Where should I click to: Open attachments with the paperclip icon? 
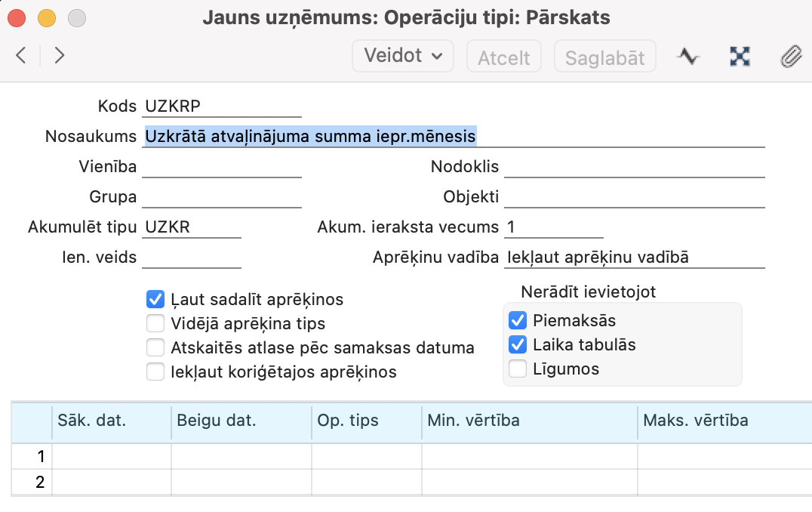pos(790,56)
